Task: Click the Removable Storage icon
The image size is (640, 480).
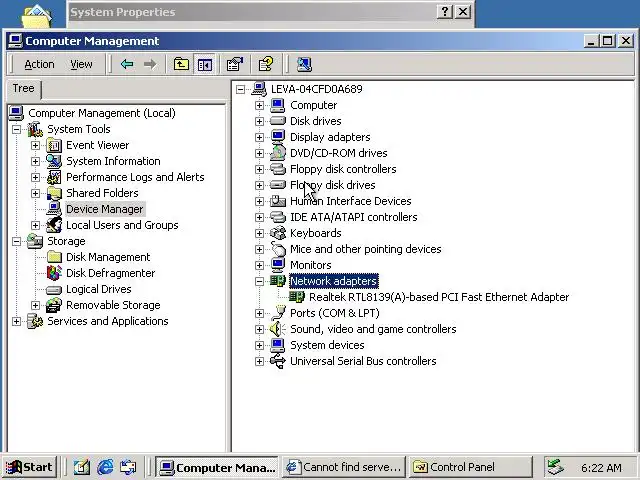Action: [x=54, y=305]
